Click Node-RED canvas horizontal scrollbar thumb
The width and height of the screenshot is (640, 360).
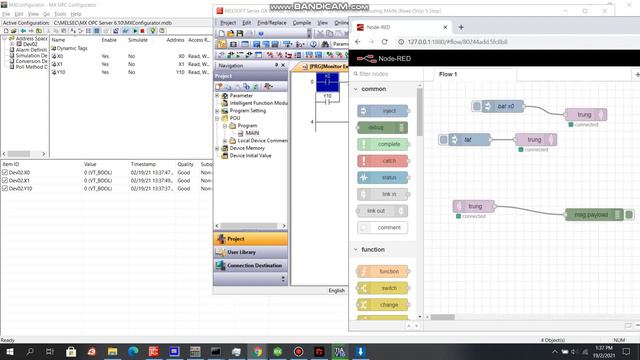(x=442, y=317)
